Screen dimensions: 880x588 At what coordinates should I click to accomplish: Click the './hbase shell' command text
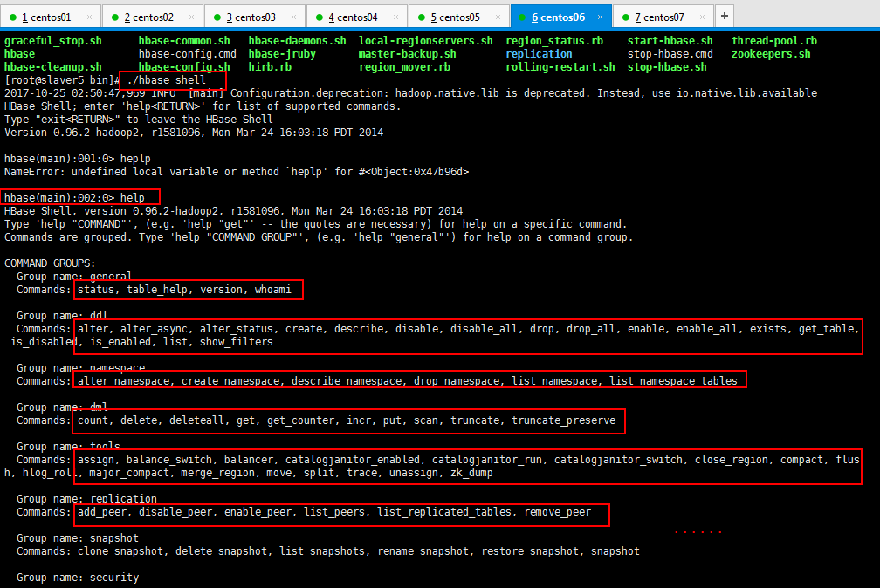point(166,80)
